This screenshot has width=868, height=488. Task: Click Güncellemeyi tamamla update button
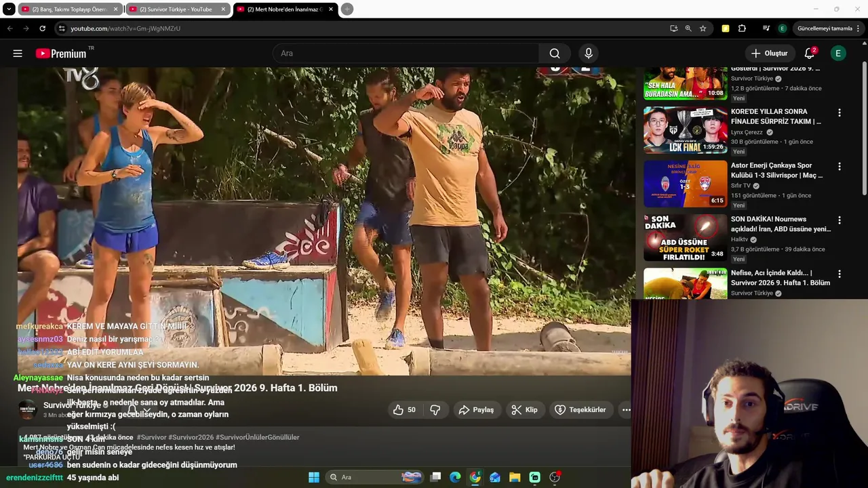(x=824, y=28)
